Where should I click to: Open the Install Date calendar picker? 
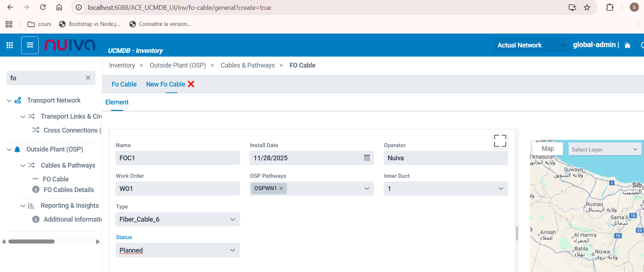pos(367,158)
